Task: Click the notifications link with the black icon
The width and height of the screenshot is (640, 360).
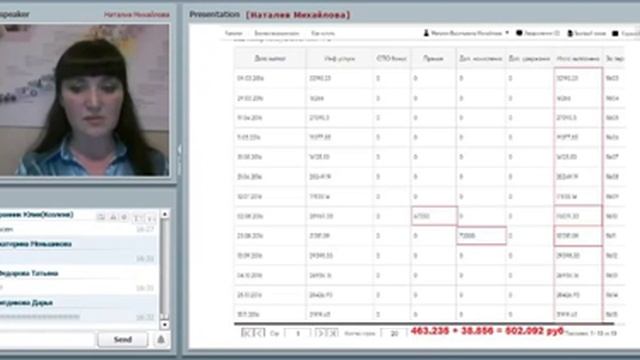Action: coord(538,33)
